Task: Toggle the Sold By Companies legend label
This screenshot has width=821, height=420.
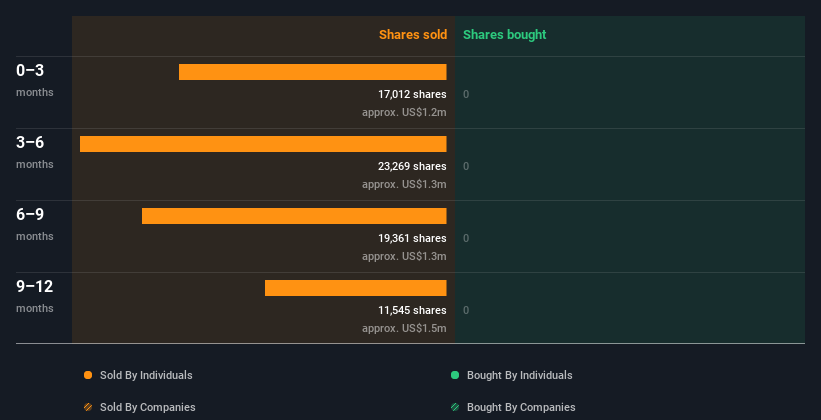Action: click(148, 407)
